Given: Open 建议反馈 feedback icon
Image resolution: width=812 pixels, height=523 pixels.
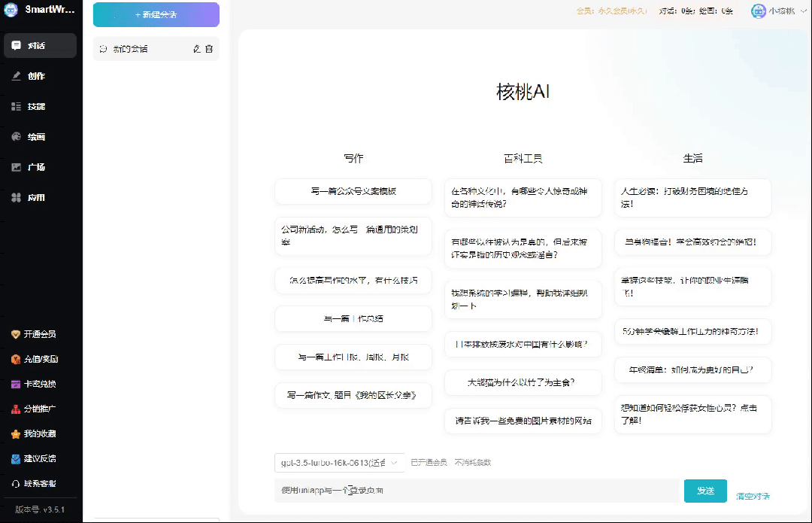Looking at the screenshot, I should click(16, 459).
